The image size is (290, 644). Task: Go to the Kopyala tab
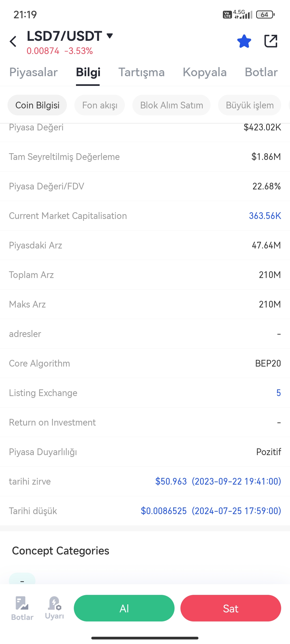pyautogui.click(x=205, y=72)
